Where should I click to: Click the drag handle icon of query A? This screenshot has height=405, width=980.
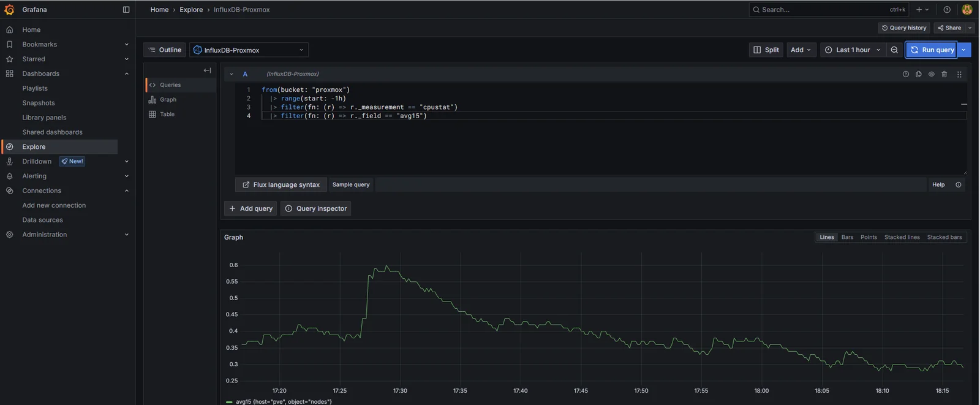pyautogui.click(x=959, y=74)
